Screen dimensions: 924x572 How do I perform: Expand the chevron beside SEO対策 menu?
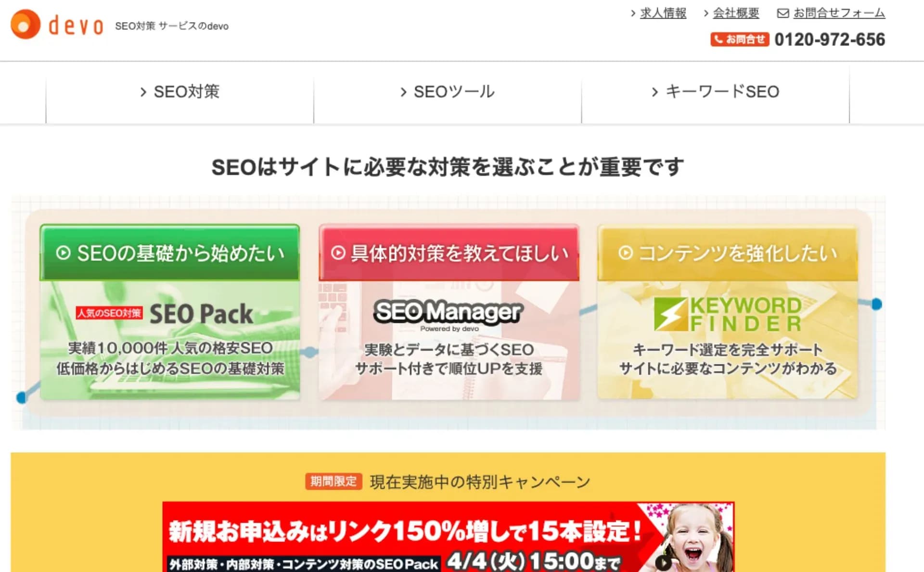[x=143, y=92]
